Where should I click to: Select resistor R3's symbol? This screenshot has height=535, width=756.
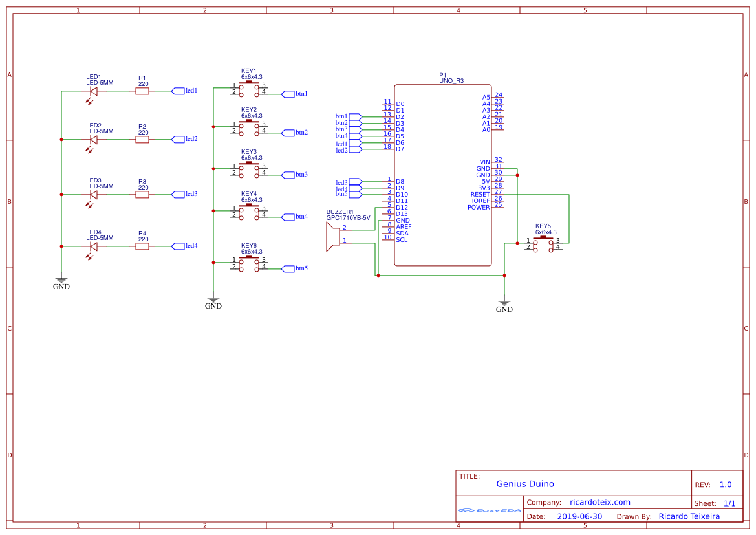click(x=142, y=194)
